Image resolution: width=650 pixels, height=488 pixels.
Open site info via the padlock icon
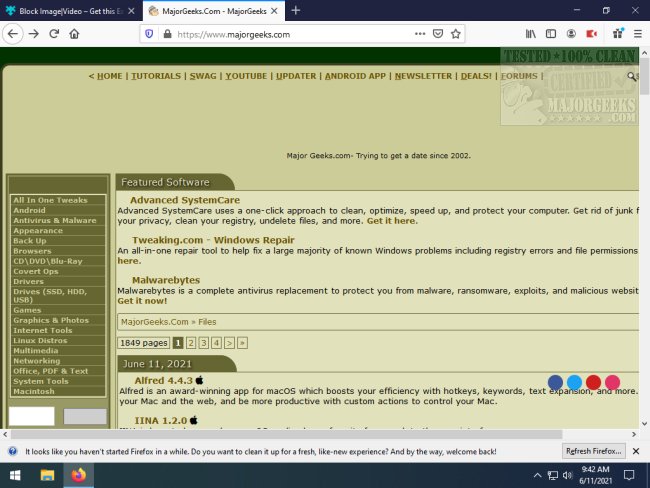click(x=167, y=34)
